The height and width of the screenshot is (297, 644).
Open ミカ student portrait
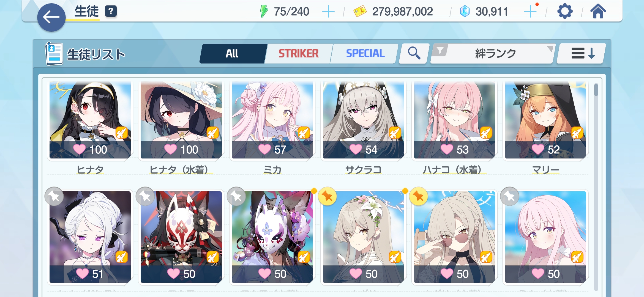pos(272,120)
